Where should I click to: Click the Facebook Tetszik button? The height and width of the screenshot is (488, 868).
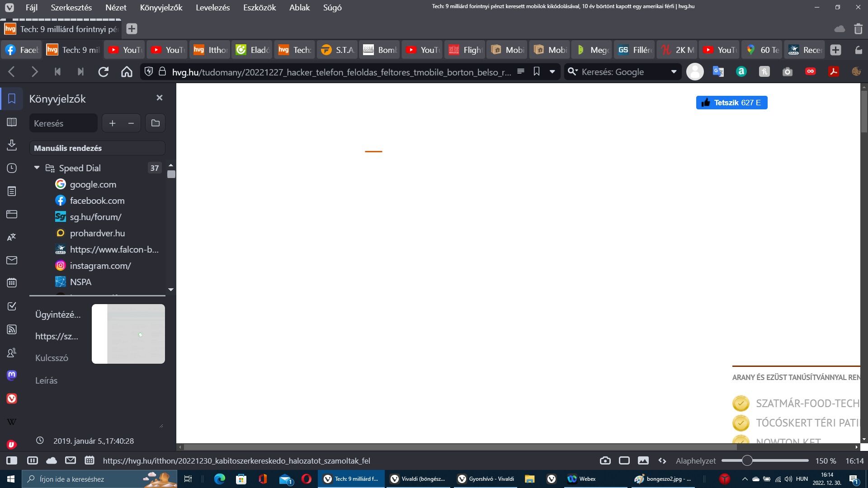coord(731,103)
